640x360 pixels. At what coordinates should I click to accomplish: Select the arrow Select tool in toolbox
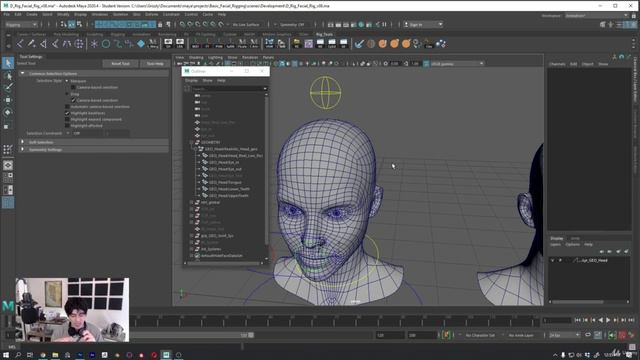tap(8, 62)
